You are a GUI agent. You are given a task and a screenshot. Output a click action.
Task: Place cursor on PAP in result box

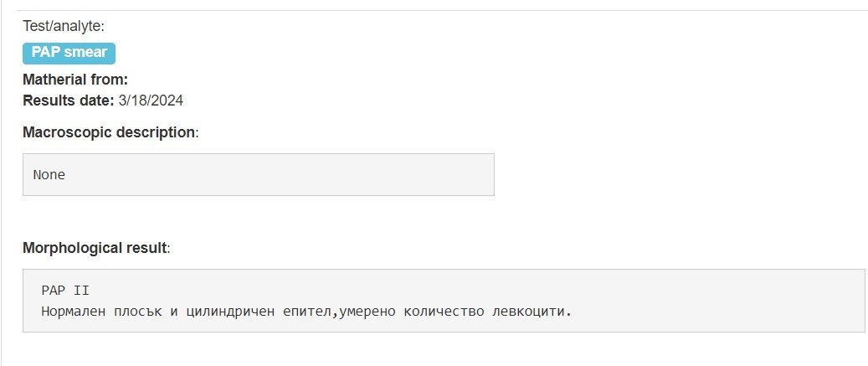pyautogui.click(x=53, y=291)
